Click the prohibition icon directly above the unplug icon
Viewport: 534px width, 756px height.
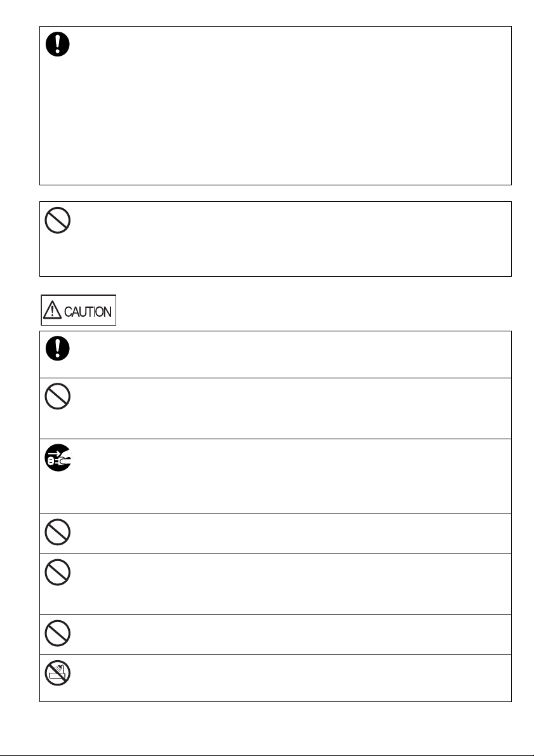click(x=58, y=397)
